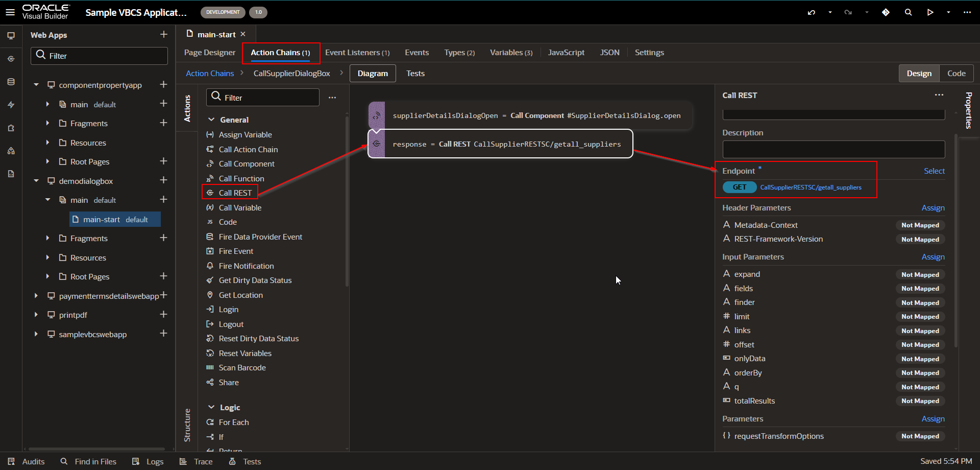Screen dimensions: 980x470
Task: Click the Web Apps Filter field
Action: [99, 56]
